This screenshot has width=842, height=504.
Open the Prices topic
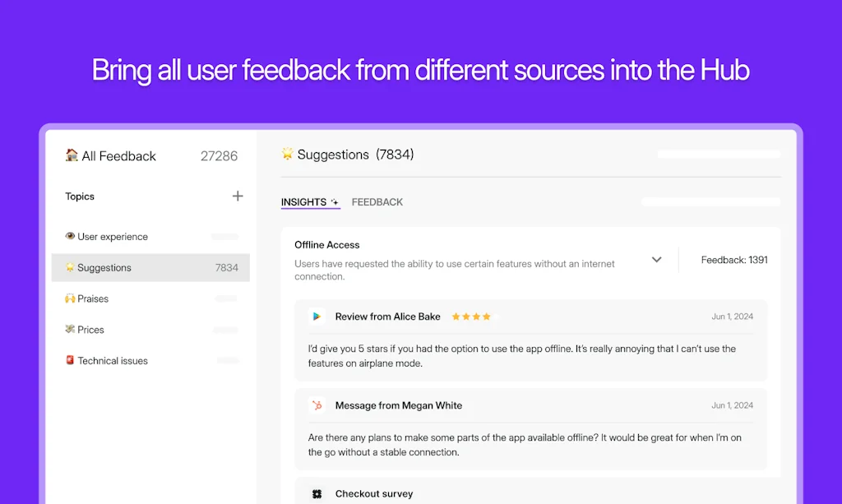point(90,330)
